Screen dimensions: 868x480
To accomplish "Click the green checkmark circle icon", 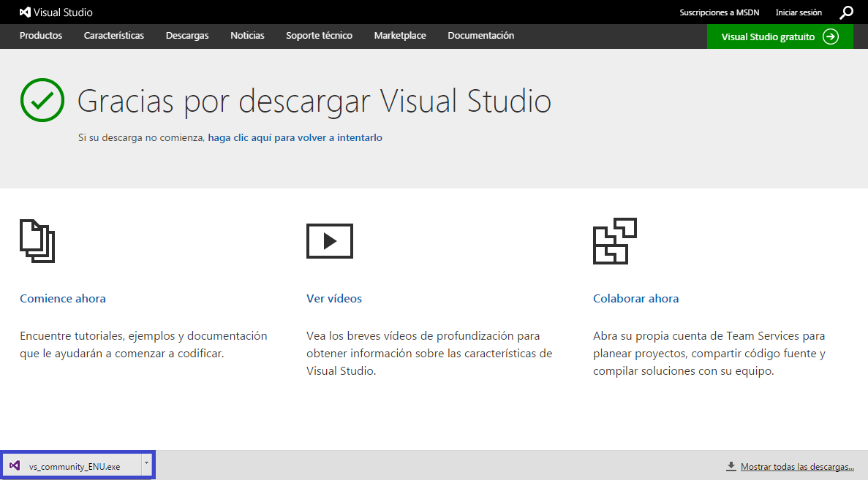I will pos(42,100).
